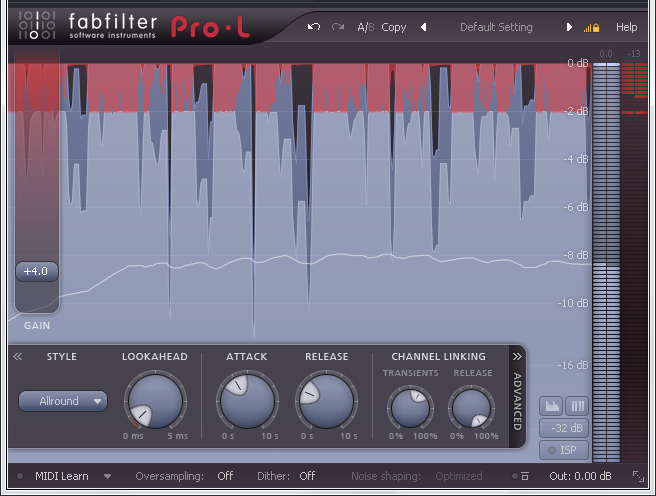
Task: Click the ADVANCED vertical label
Action: coord(518,401)
